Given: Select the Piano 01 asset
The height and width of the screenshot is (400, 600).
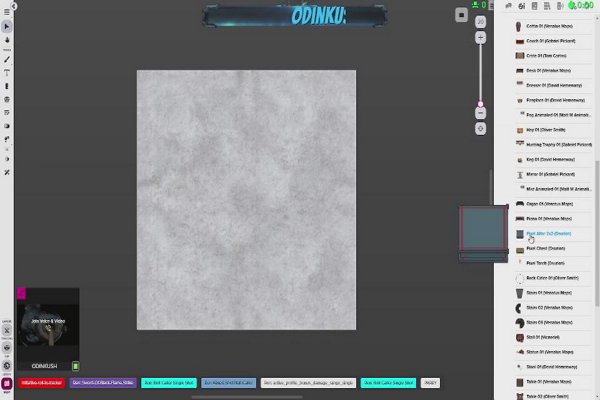Looking at the screenshot, I should pyautogui.click(x=553, y=219).
